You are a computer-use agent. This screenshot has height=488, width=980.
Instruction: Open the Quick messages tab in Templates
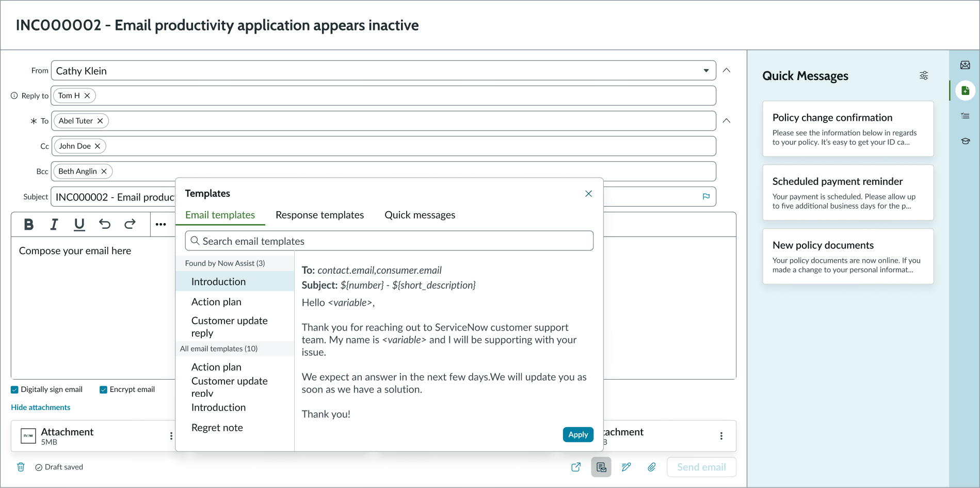[x=420, y=215]
